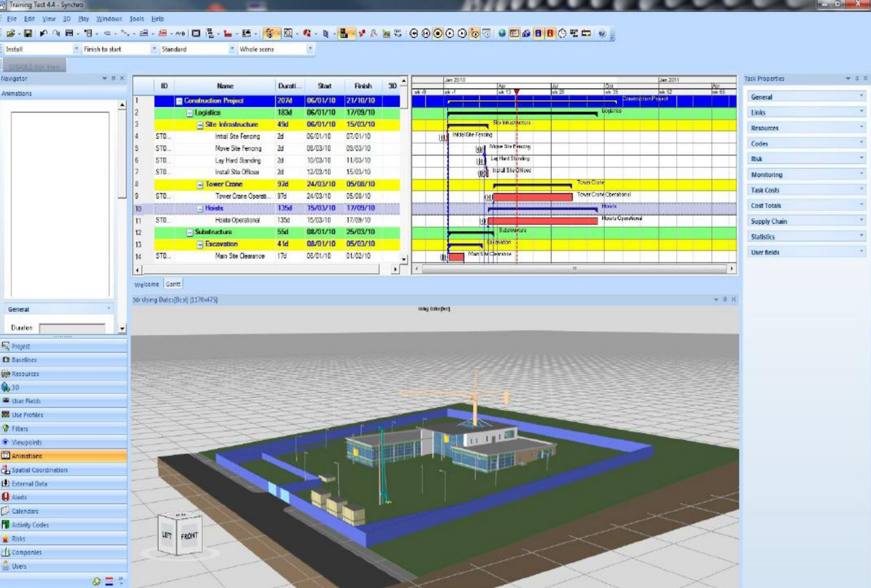Screen dimensions: 871x588
Task: Rewind the animation to the start
Action: click(413, 34)
